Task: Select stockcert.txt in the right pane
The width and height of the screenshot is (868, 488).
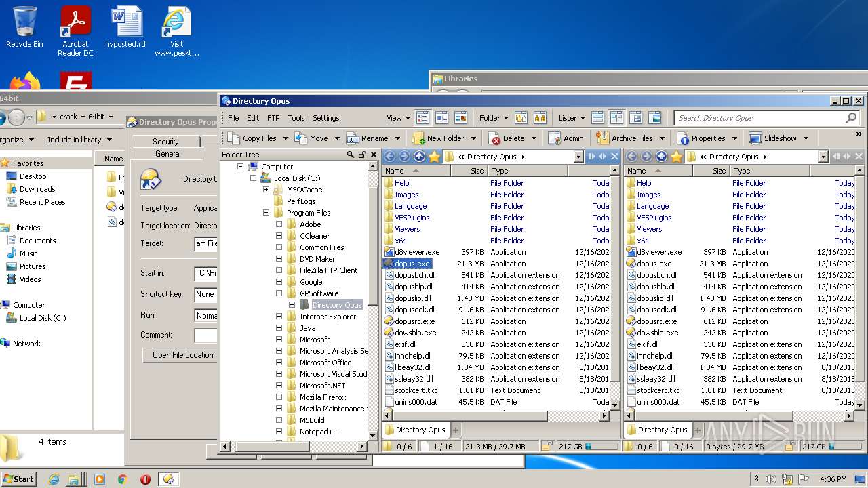Action: tap(658, 390)
